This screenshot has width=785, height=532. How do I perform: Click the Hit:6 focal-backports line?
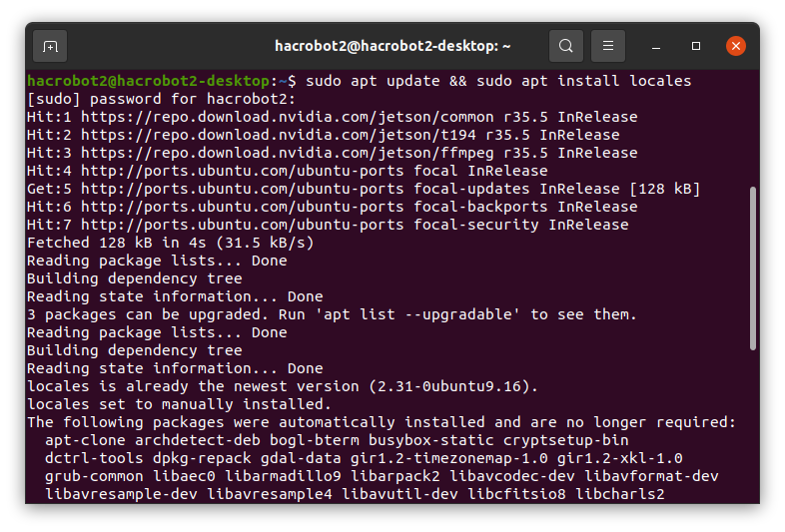click(333, 207)
